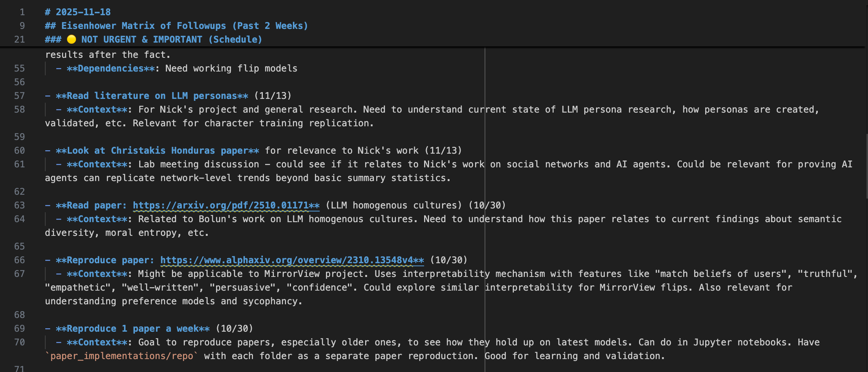Place cursor in 'Read literature on LLM personas'
The height and width of the screenshot is (372, 868).
click(x=152, y=96)
